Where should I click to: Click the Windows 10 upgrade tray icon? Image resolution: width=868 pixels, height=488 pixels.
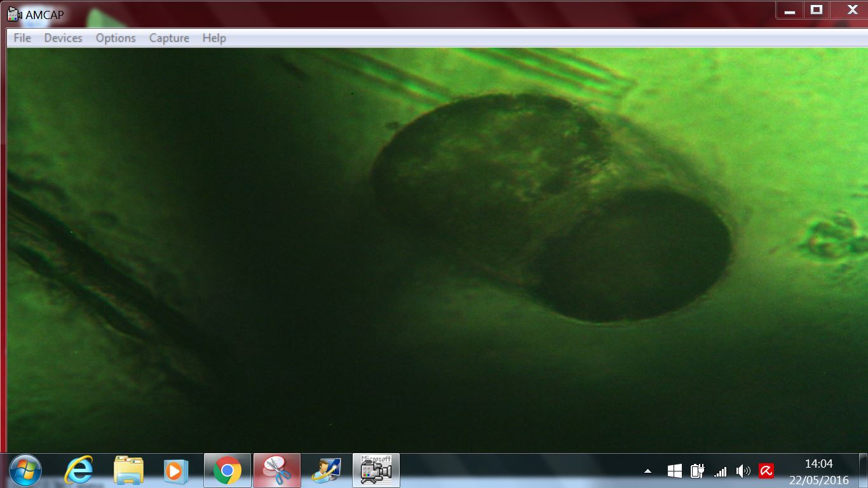pos(675,471)
